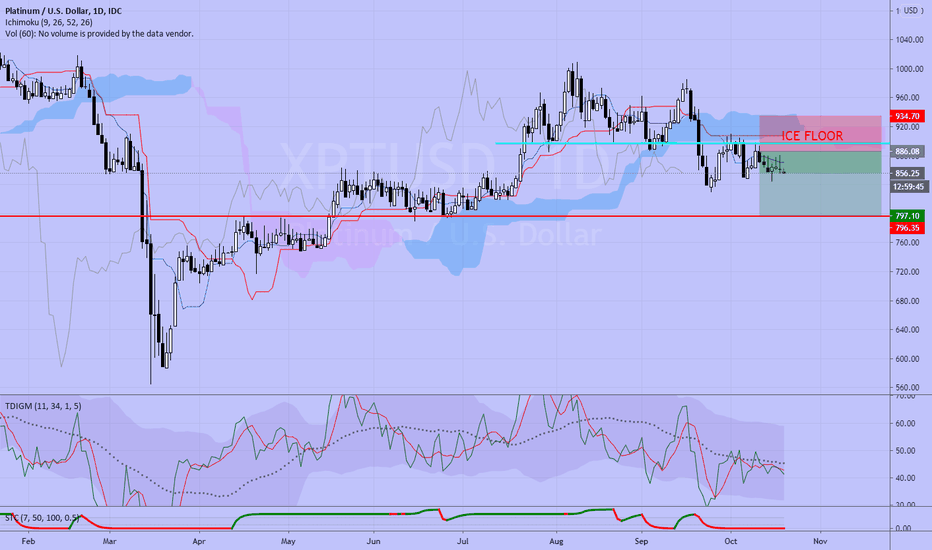Click the 0.00 STC scale label
This screenshot has width=932, height=550.
(903, 528)
